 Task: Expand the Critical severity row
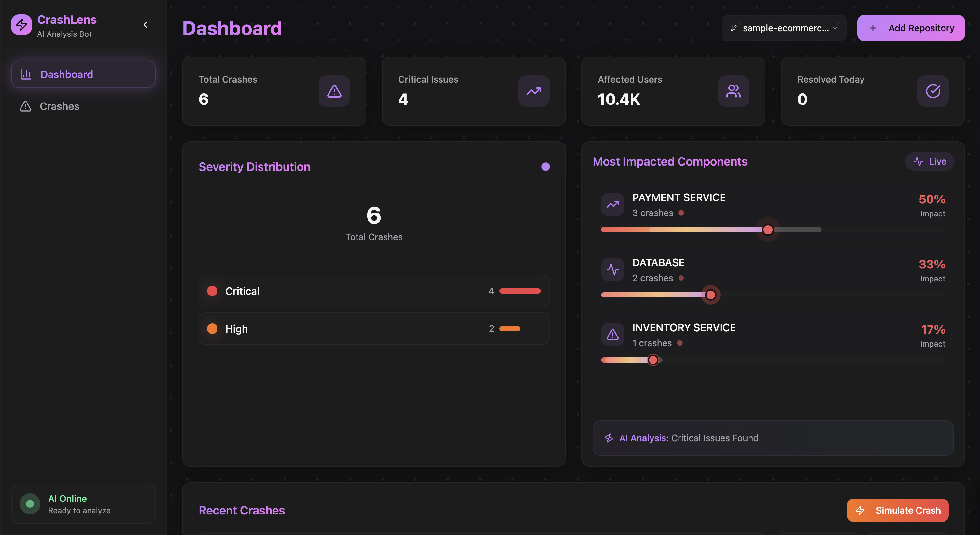[373, 291]
